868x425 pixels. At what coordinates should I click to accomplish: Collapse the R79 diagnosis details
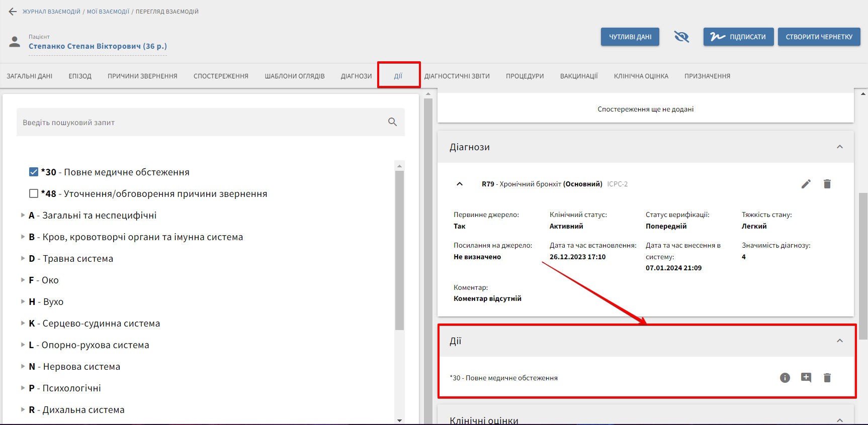coord(459,184)
